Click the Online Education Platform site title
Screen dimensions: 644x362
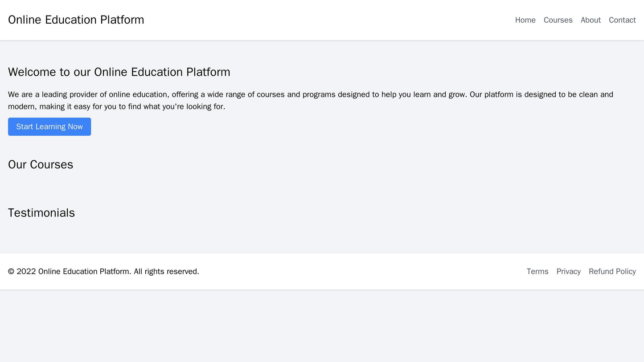tap(76, 20)
